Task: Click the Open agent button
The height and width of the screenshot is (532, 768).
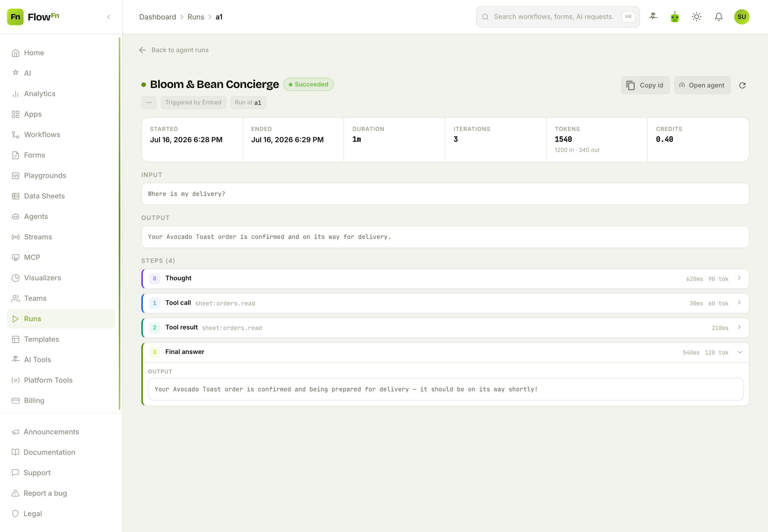Action: [702, 85]
